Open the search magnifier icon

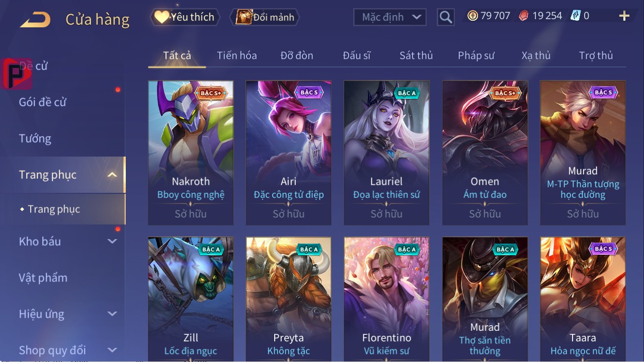click(x=446, y=18)
